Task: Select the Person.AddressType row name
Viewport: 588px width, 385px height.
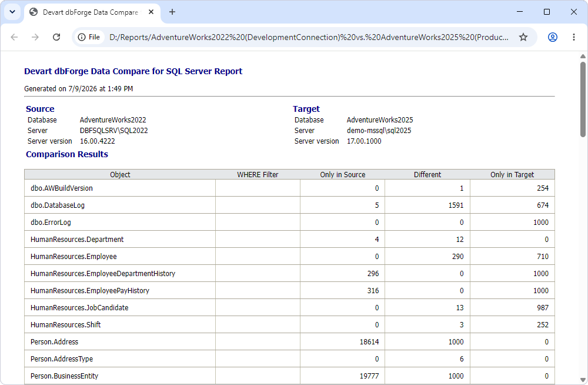Action: click(x=62, y=359)
